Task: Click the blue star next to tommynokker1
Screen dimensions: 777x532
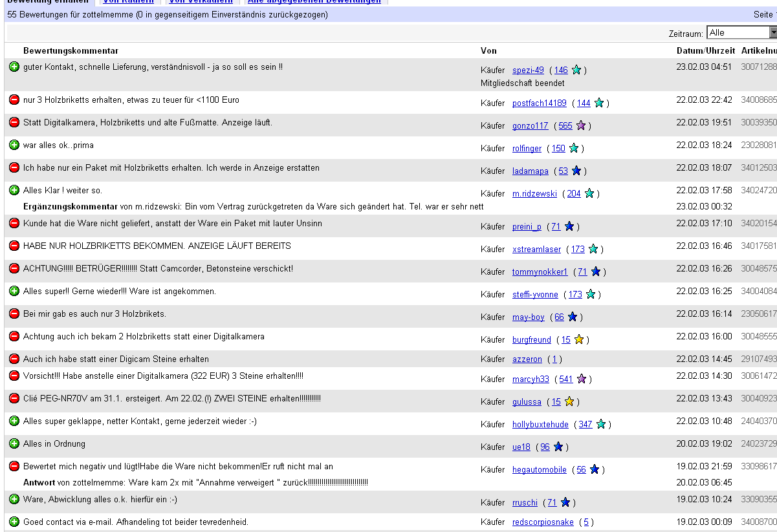Action: pyautogui.click(x=596, y=271)
